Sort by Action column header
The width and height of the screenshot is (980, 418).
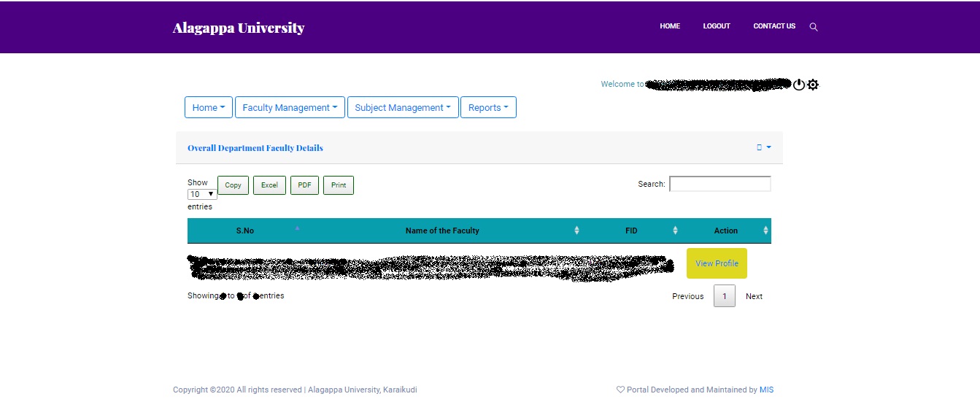726,231
